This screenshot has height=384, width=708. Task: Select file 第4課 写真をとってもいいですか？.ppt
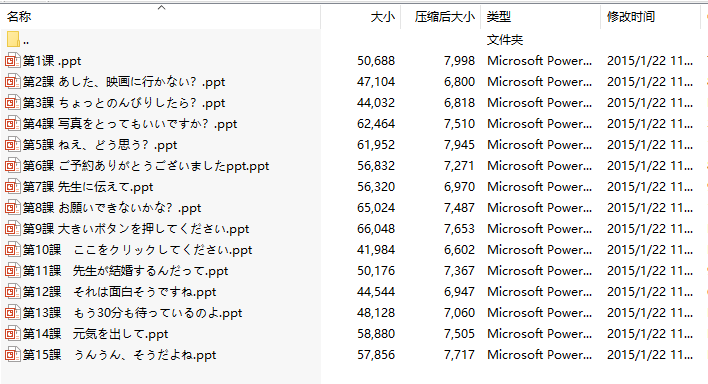click(130, 124)
